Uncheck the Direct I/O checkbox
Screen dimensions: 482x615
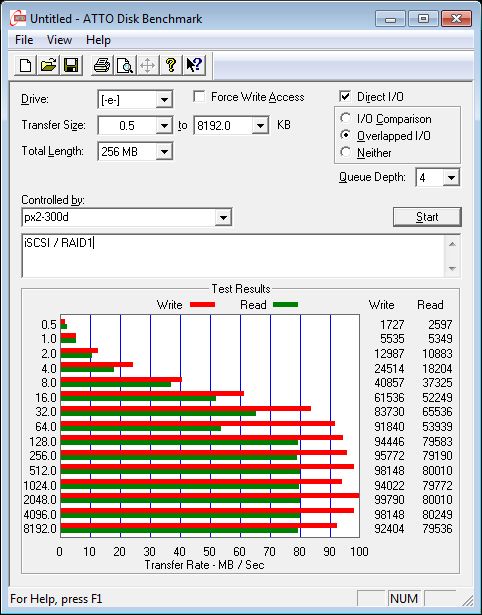[345, 96]
